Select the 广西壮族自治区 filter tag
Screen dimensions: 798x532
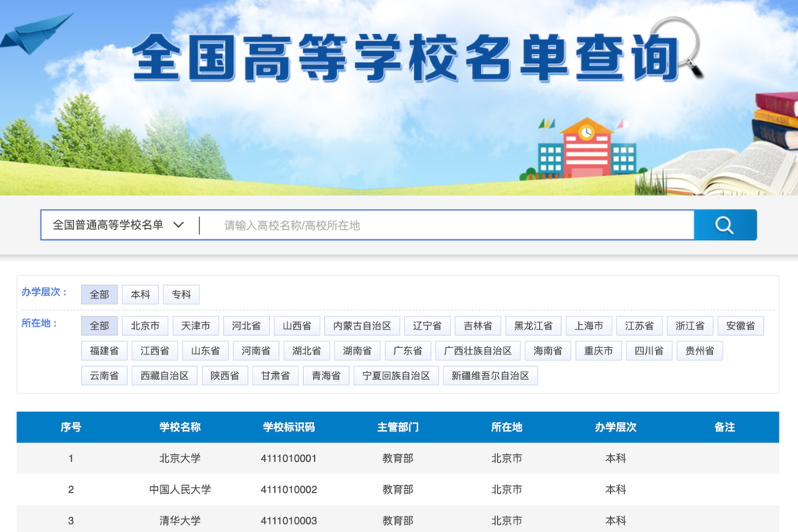coord(478,351)
